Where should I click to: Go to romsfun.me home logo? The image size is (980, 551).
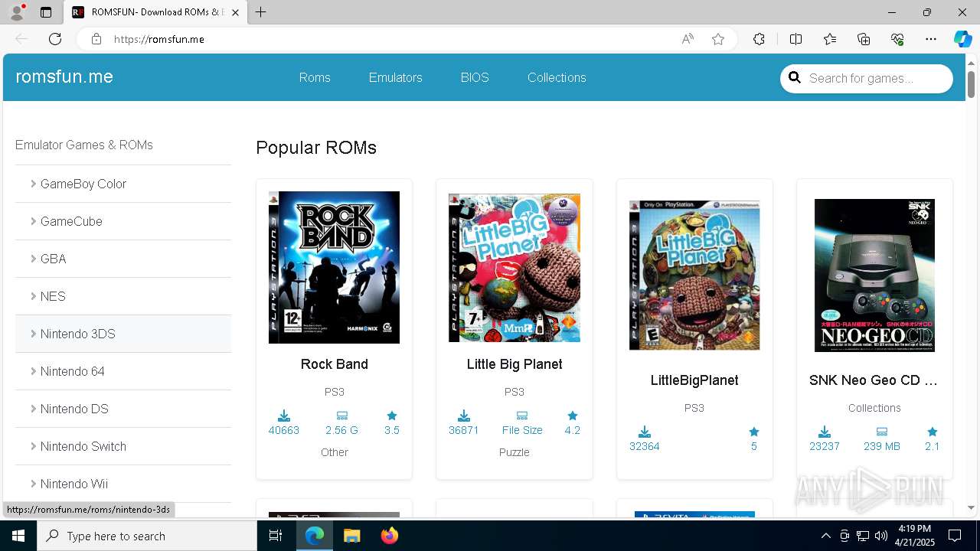click(64, 77)
